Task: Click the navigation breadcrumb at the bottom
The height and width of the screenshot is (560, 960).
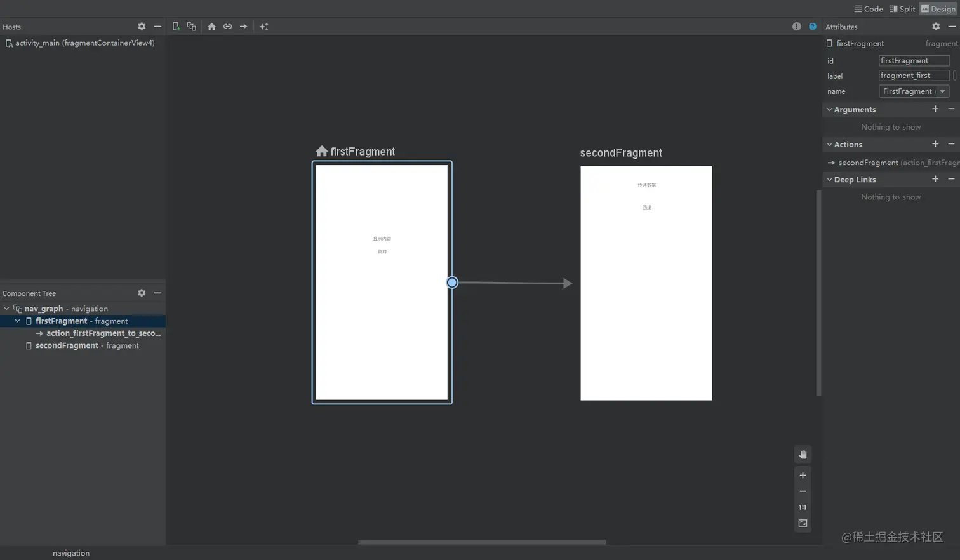Action: 71,553
